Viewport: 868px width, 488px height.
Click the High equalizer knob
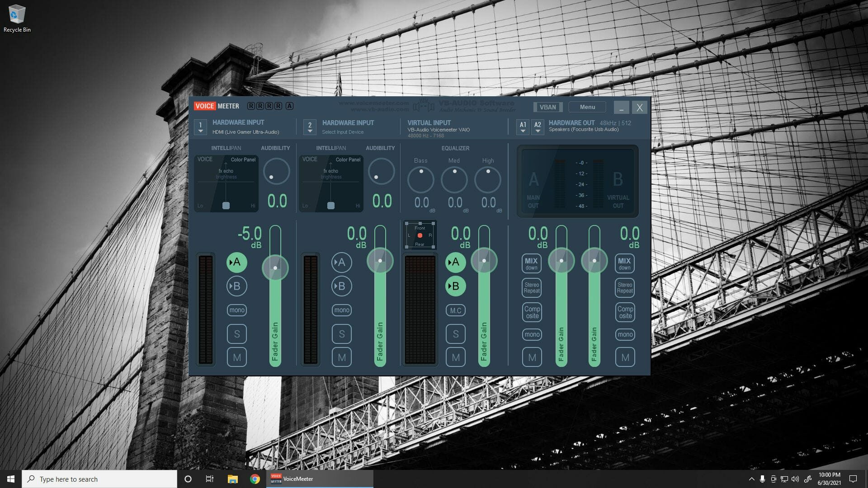(488, 180)
